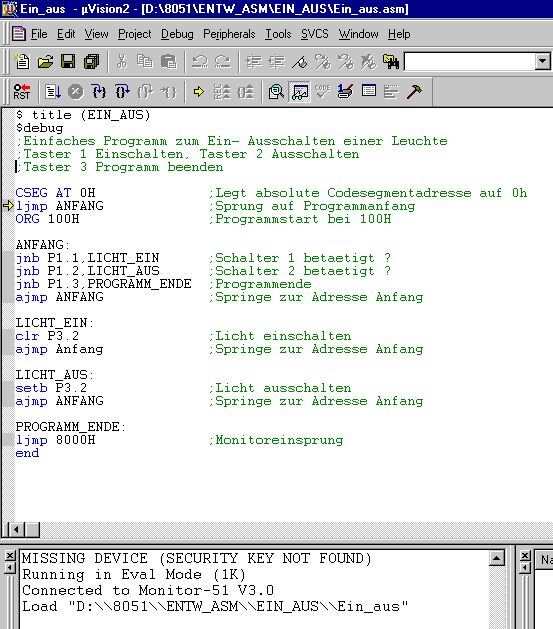Viewport: 553px width, 629px height.
Task: Click Show Next Statement yellow arrow icon
Action: (199, 92)
